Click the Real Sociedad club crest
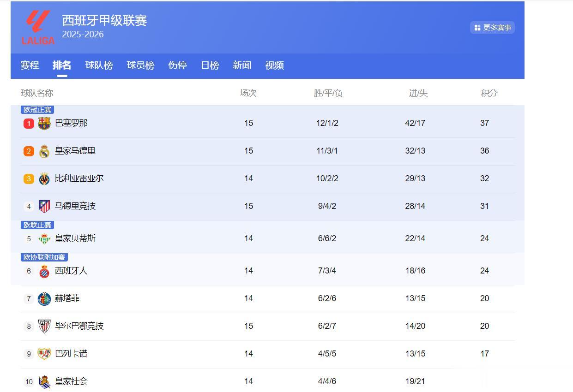The height and width of the screenshot is (392, 573). tap(44, 381)
